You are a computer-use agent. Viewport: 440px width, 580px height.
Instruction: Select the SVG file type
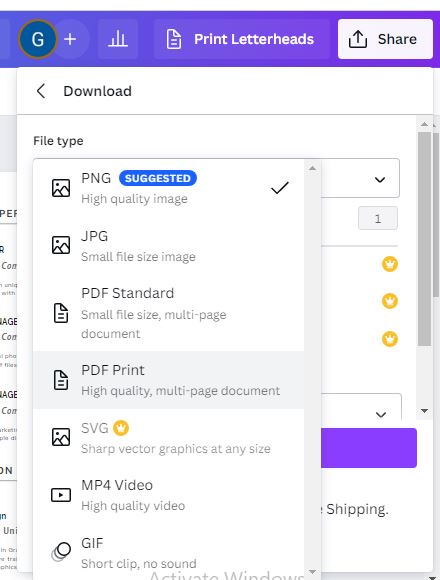168,438
